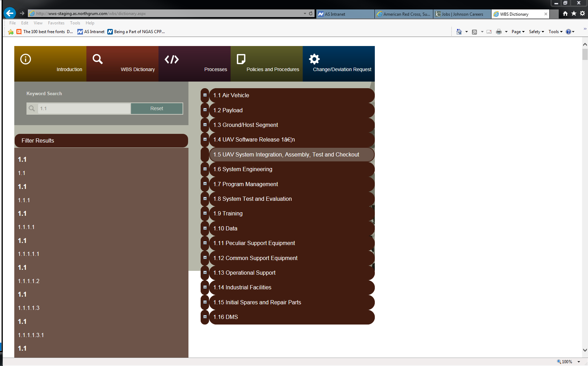Open the Safety dropdown menu
This screenshot has width=588, height=366.
(x=536, y=32)
